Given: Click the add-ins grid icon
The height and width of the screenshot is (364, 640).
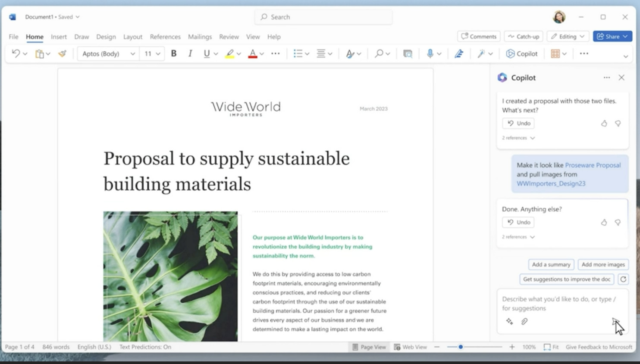Looking at the screenshot, I should pos(555,53).
